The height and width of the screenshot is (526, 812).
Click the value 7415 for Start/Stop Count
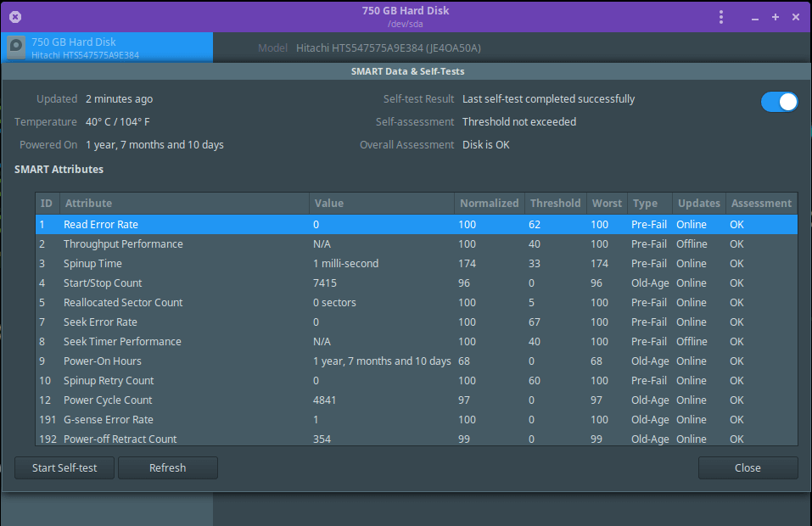pos(325,283)
